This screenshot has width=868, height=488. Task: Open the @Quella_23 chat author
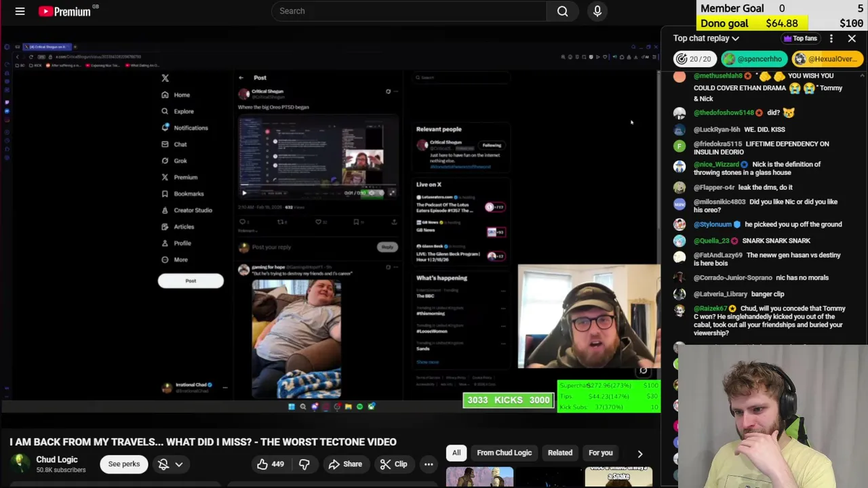(711, 241)
